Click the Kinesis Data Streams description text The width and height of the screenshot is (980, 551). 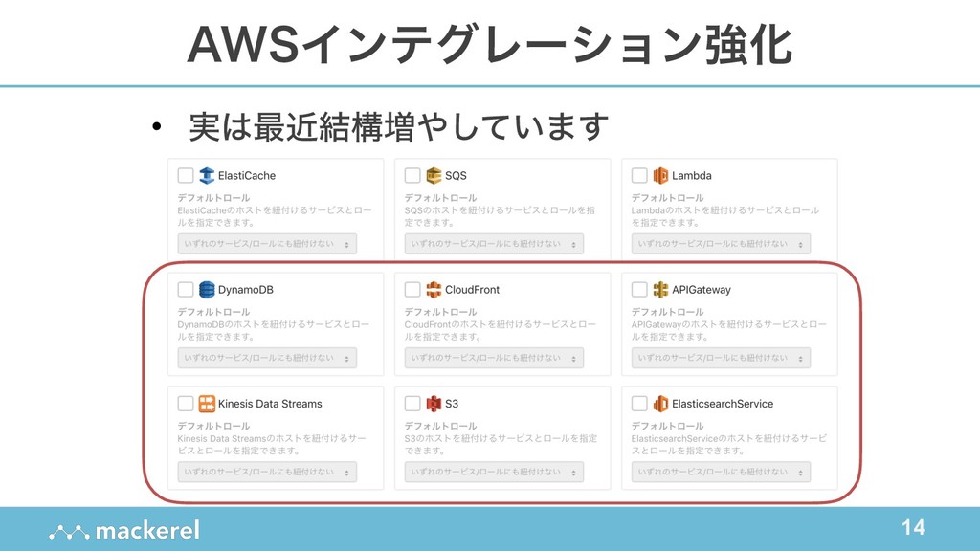pos(272,445)
